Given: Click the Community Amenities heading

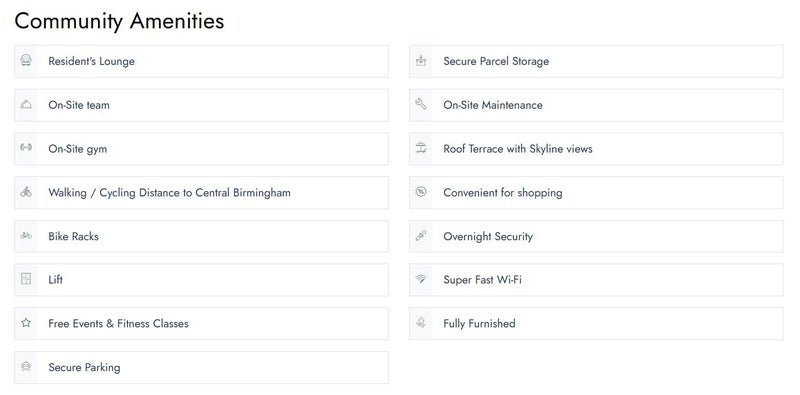Looking at the screenshot, I should (119, 21).
